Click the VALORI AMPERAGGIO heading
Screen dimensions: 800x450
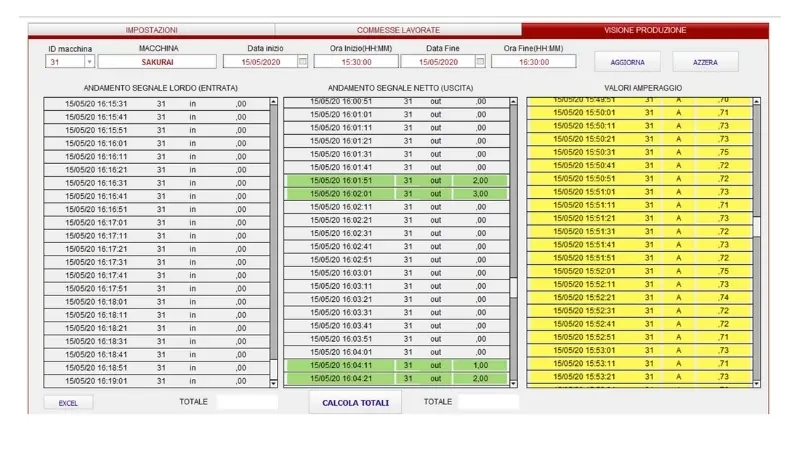click(x=643, y=88)
